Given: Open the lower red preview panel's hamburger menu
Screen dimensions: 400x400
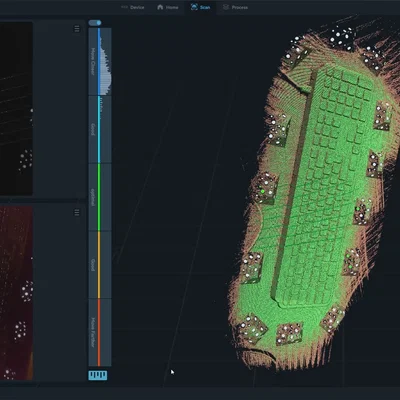Looking at the screenshot, I should [x=77, y=212].
